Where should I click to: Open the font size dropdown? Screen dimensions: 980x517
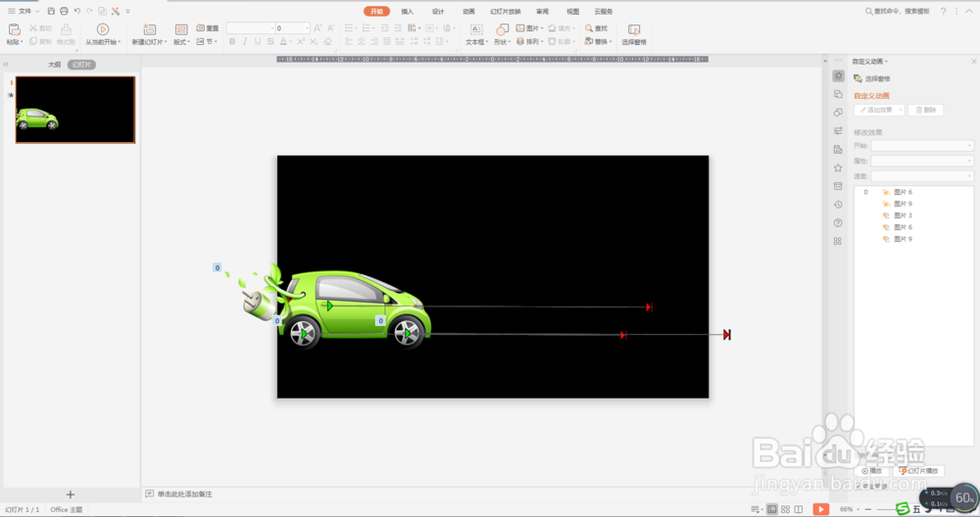(x=306, y=28)
